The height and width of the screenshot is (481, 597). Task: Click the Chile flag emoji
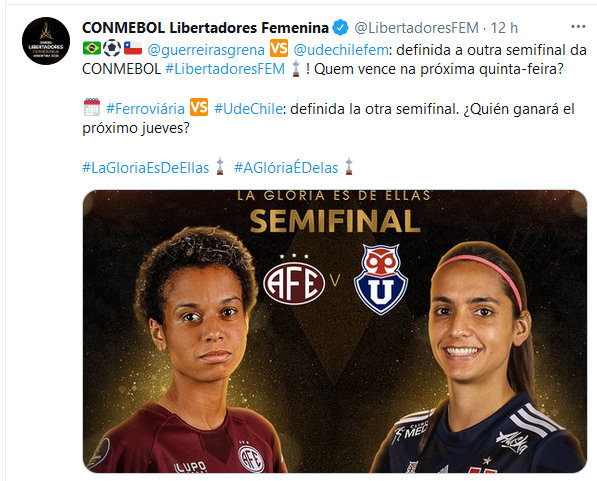click(x=133, y=48)
